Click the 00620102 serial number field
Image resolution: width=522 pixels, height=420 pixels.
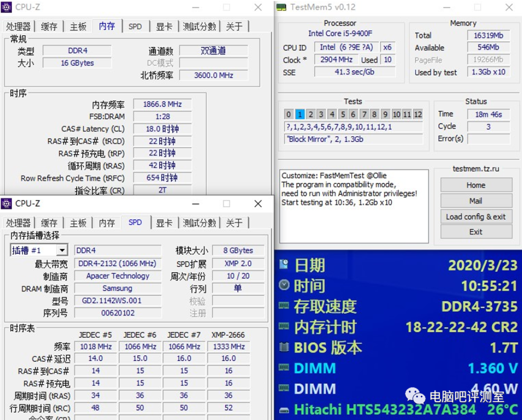[118, 313]
